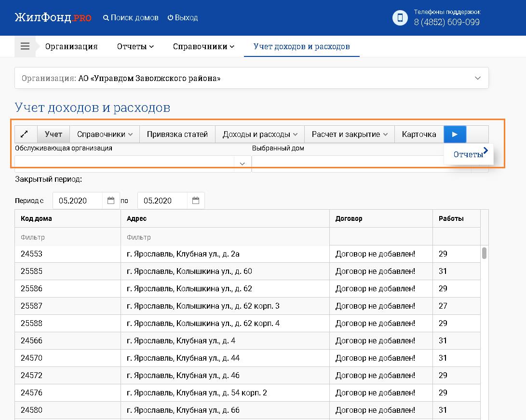Switch to the Организация tab
The width and height of the screenshot is (526, 420).
tap(71, 47)
